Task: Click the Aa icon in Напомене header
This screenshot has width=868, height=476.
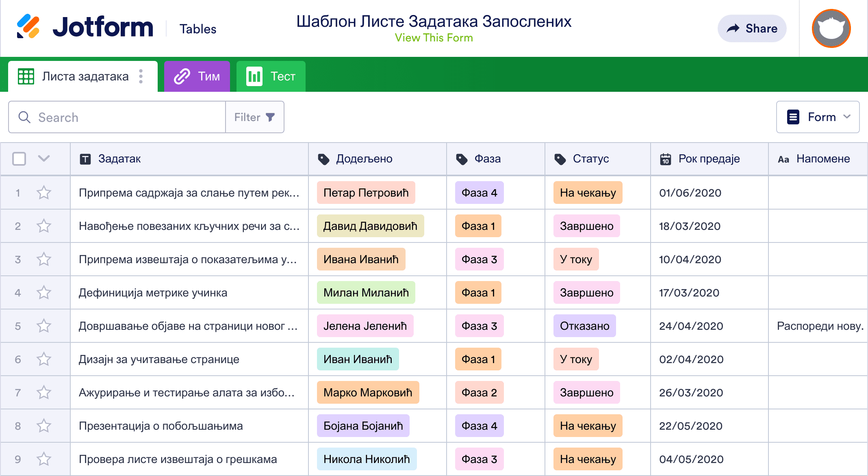Action: click(x=783, y=160)
